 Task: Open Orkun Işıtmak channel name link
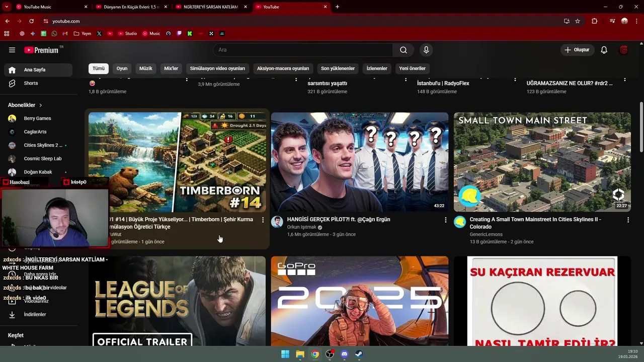point(301,227)
